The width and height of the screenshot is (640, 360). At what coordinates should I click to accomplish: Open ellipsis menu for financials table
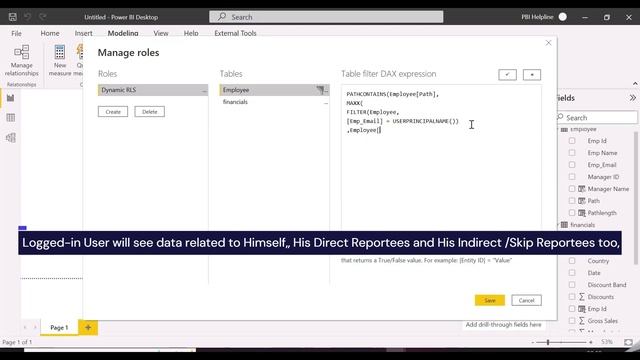326,102
